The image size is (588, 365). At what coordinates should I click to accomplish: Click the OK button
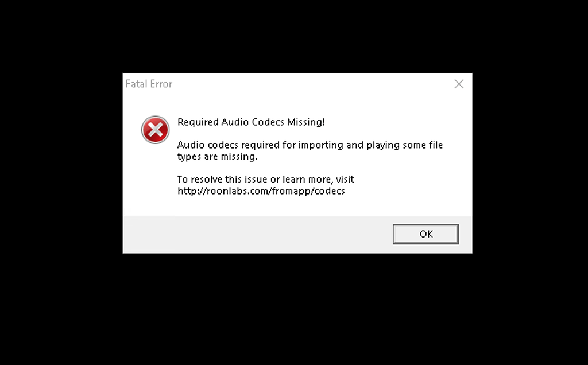(425, 234)
